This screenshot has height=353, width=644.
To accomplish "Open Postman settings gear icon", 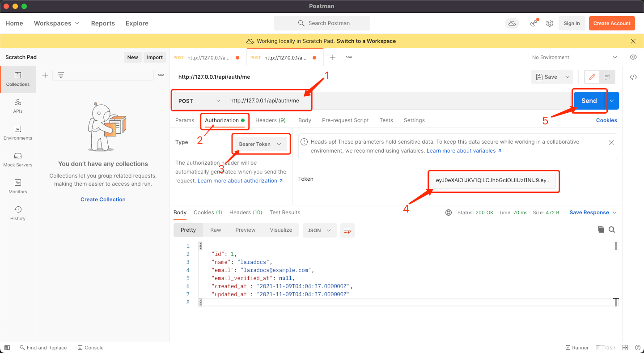I will 550,23.
